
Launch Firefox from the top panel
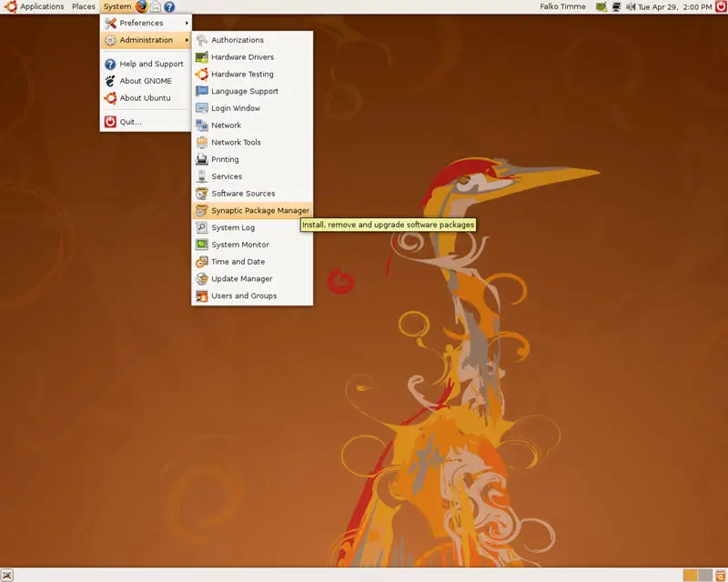click(142, 6)
